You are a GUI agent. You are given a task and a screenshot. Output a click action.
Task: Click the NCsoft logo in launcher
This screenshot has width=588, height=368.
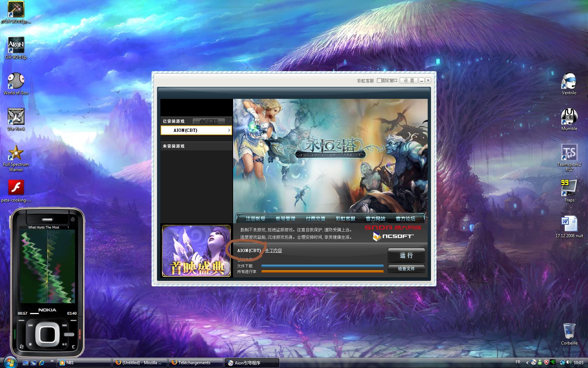393,237
